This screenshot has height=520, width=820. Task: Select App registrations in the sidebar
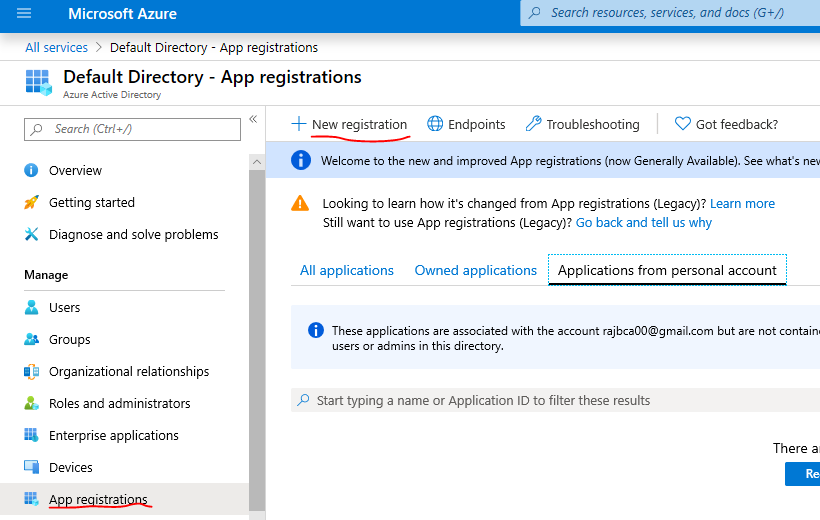point(124,499)
